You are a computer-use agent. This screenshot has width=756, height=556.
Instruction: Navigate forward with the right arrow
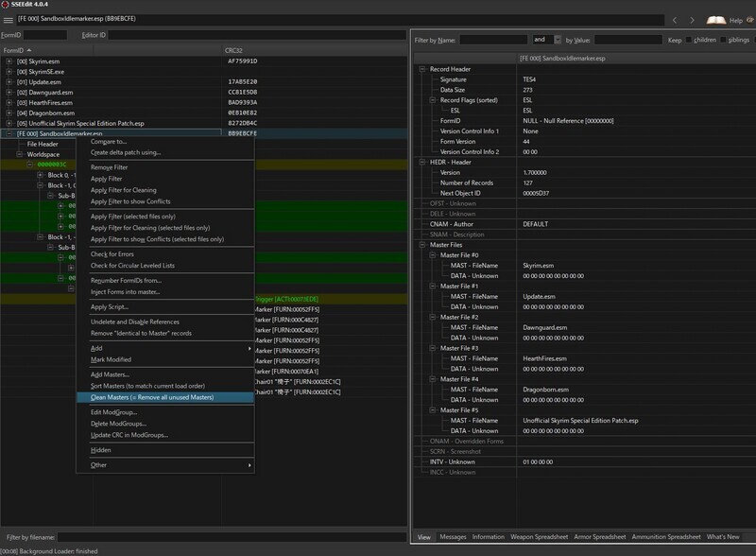(692, 20)
